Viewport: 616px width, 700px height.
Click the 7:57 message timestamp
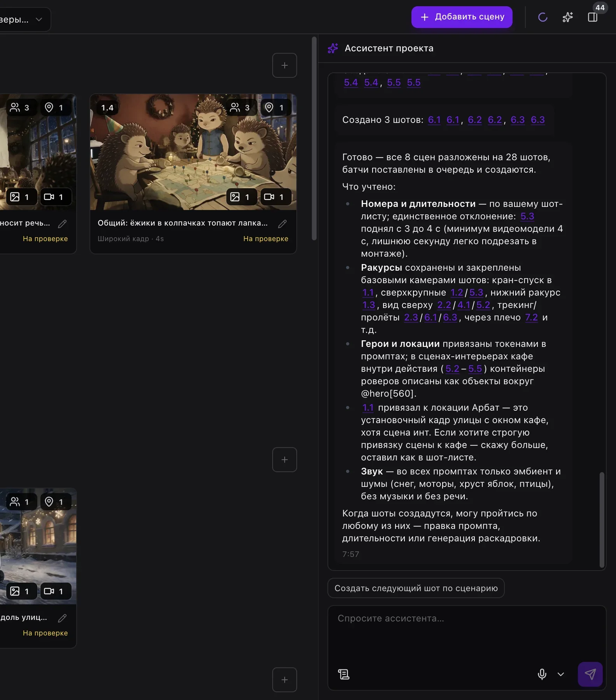[351, 554]
